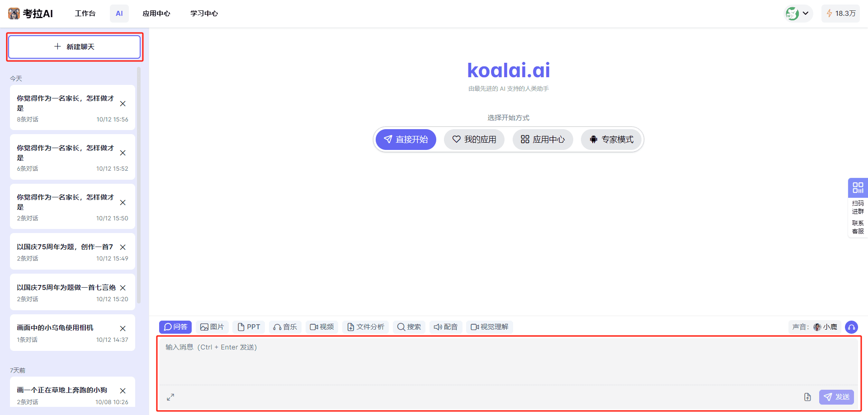Switch to 文件分析 mode

point(365,327)
